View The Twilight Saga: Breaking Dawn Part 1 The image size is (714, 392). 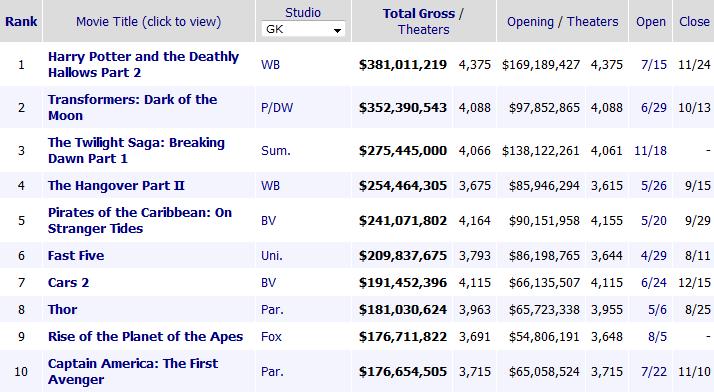coord(136,150)
